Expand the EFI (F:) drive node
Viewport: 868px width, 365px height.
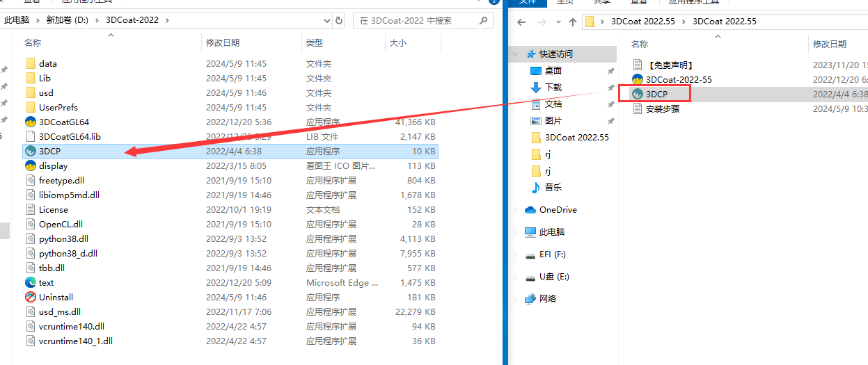516,254
